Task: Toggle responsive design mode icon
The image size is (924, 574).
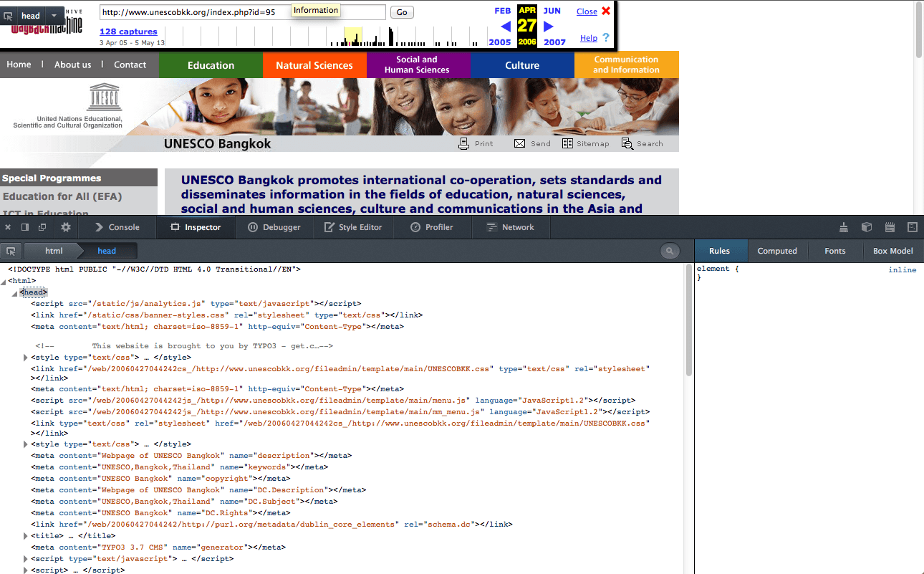Action: (913, 227)
